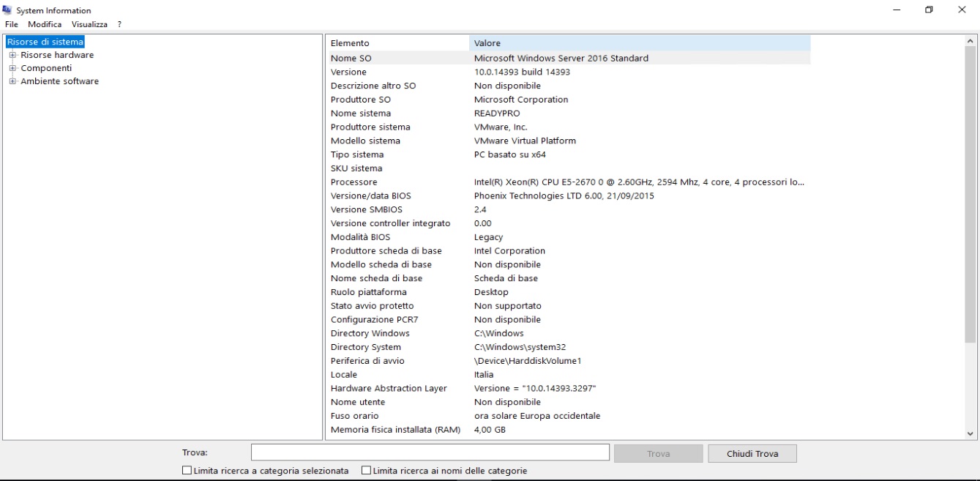Select the Versione SMBIOS row

click(568, 209)
